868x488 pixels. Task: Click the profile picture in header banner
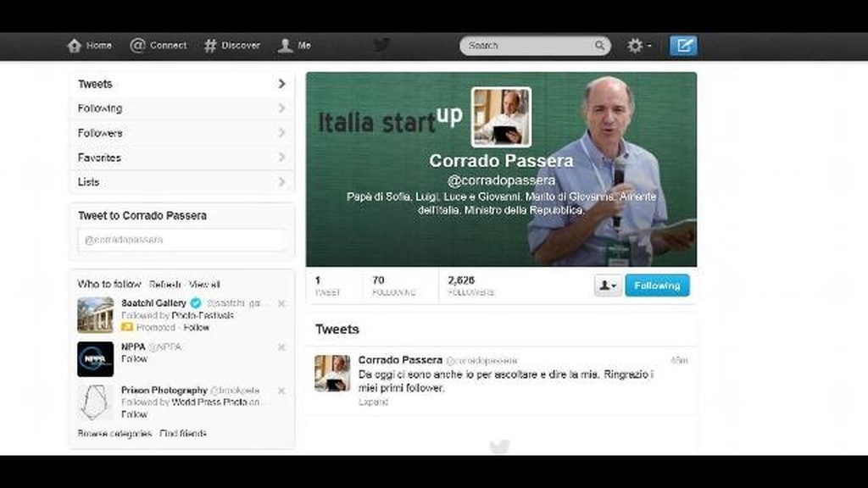[x=501, y=117]
